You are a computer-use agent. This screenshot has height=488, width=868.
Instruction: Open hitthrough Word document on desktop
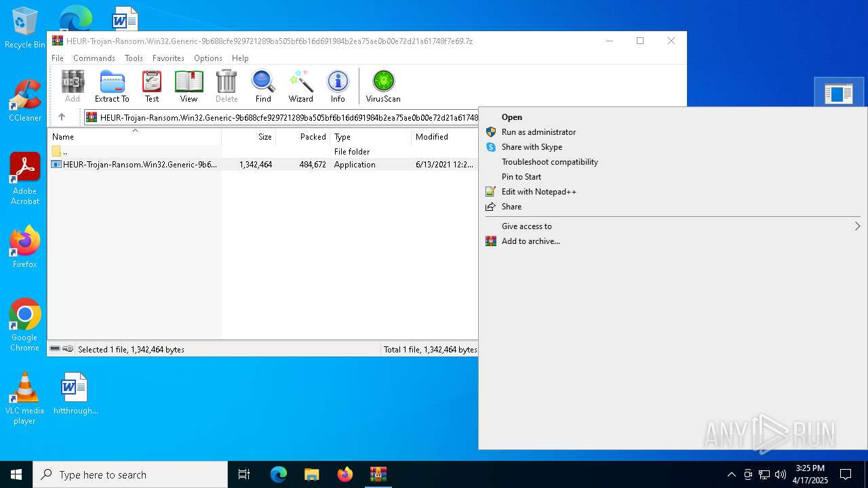(75, 393)
